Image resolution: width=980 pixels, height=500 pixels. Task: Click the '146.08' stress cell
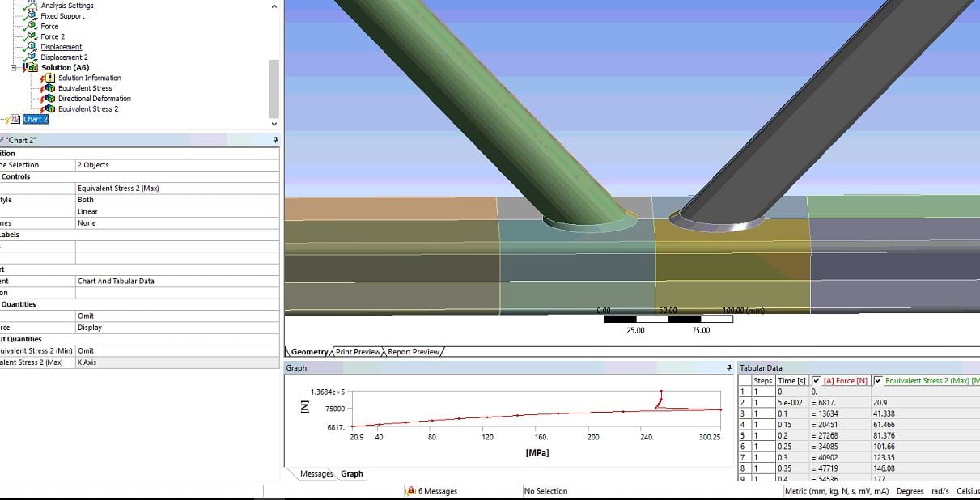point(926,468)
